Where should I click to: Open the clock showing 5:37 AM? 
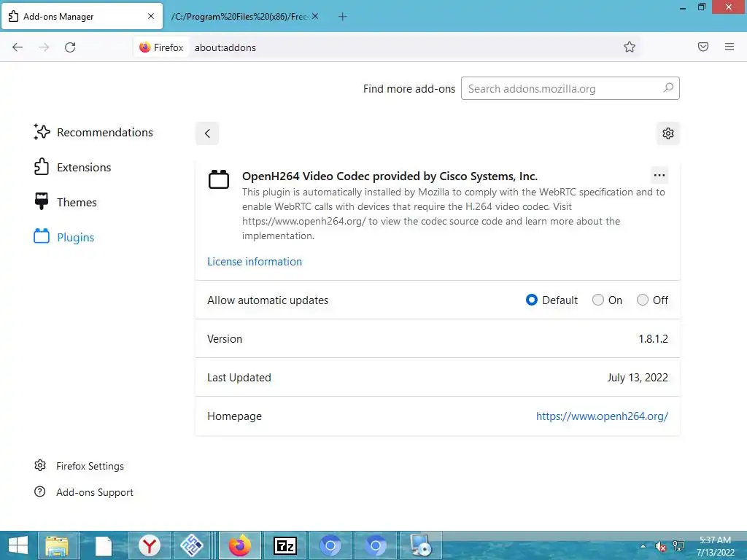[715, 545]
